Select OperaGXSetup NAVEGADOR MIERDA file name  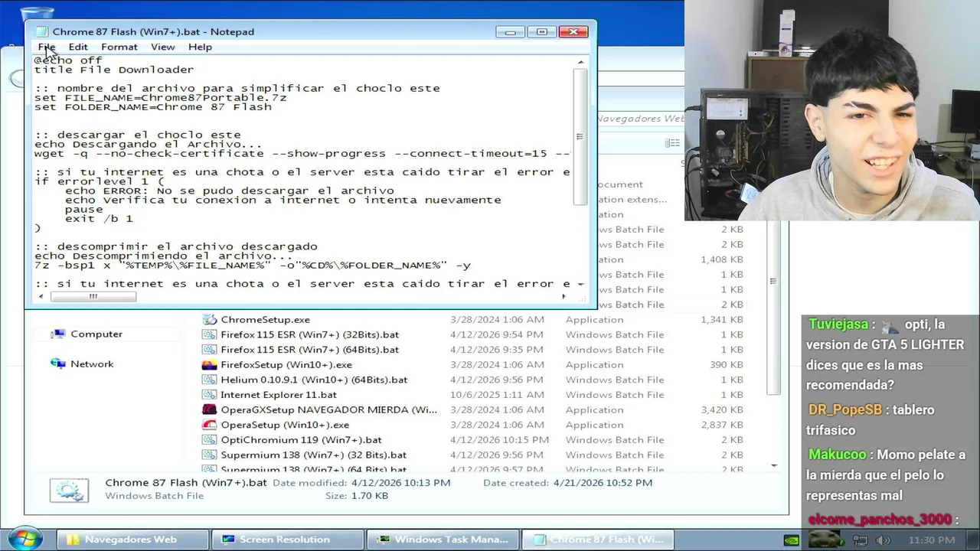[328, 409]
